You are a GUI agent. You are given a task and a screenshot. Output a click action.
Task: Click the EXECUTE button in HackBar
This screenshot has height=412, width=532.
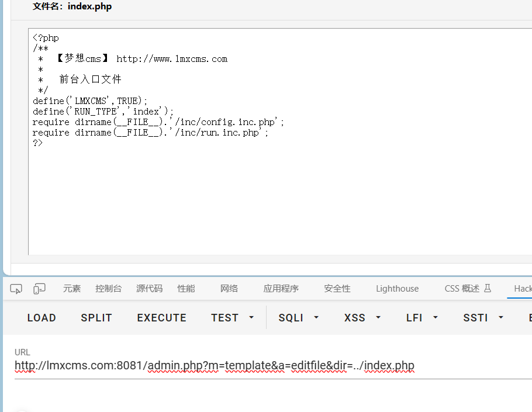[x=162, y=318]
